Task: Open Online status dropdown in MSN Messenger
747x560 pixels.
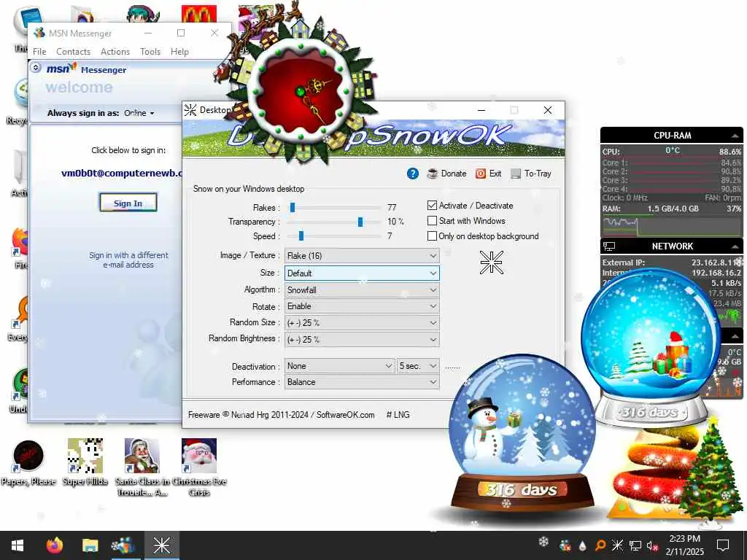Action: point(139,113)
